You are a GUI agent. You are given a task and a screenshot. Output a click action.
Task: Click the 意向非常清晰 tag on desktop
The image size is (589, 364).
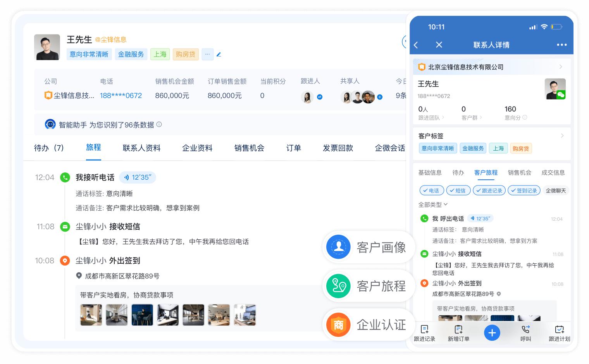pos(89,54)
